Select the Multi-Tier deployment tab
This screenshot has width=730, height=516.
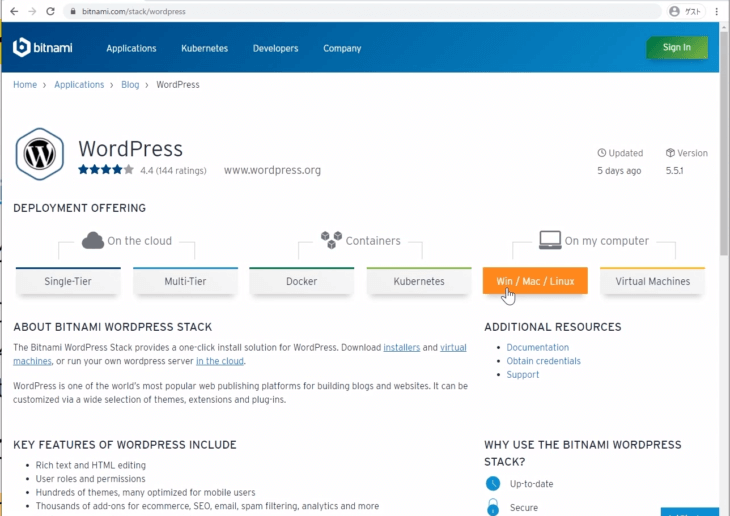185,281
